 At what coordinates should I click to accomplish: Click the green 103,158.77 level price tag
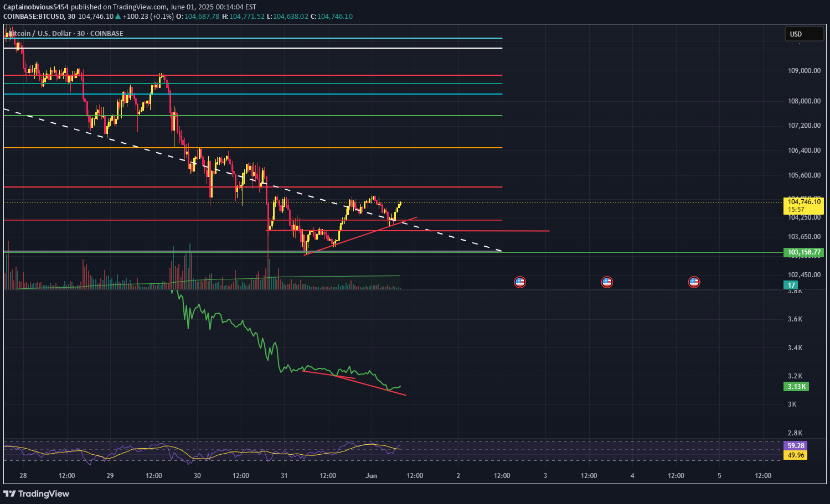click(803, 252)
